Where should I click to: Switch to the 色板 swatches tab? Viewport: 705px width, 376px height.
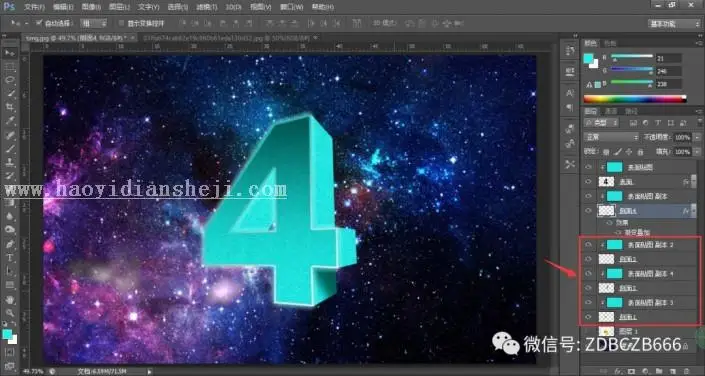[x=610, y=43]
